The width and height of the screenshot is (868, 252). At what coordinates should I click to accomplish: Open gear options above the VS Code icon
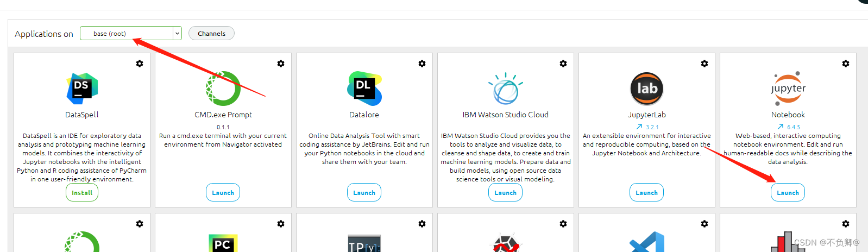click(x=705, y=224)
